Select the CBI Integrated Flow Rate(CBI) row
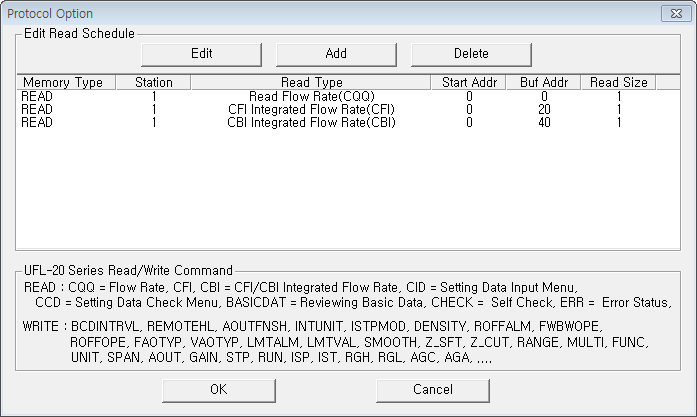Screen dimensions: 697x417 [x=348, y=122]
